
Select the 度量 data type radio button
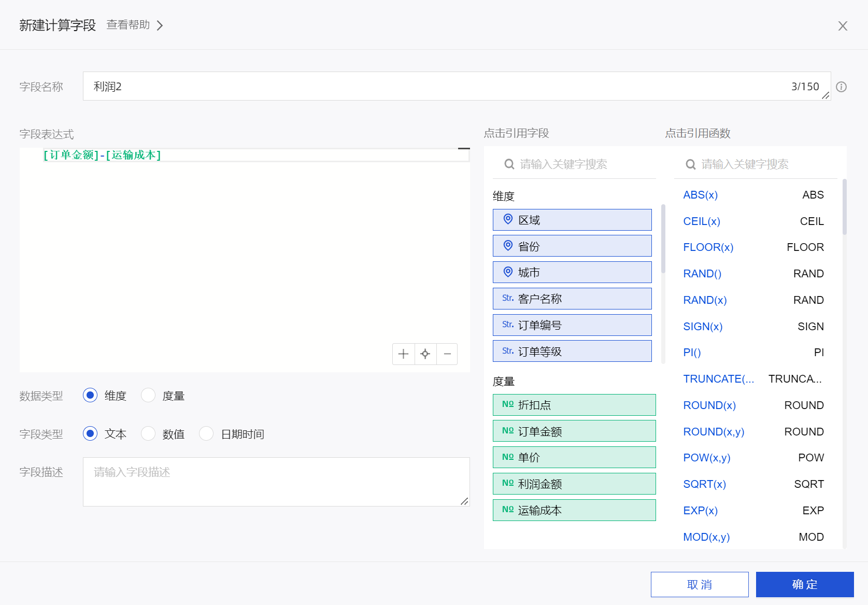149,396
